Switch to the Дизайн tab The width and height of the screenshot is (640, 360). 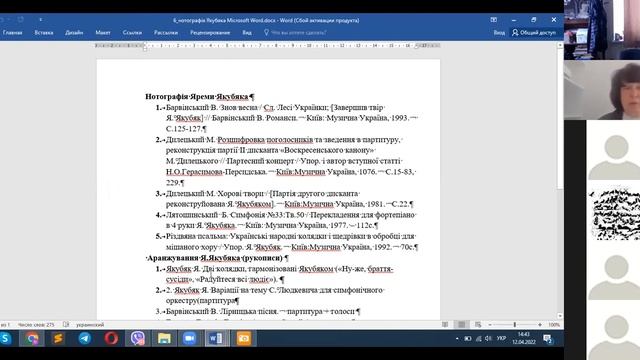74,33
